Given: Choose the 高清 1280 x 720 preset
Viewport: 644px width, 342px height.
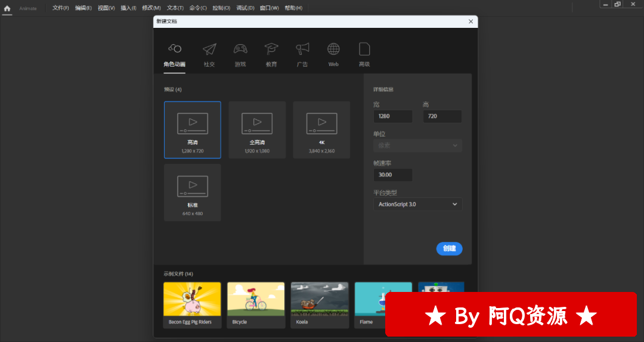Looking at the screenshot, I should pos(192,130).
